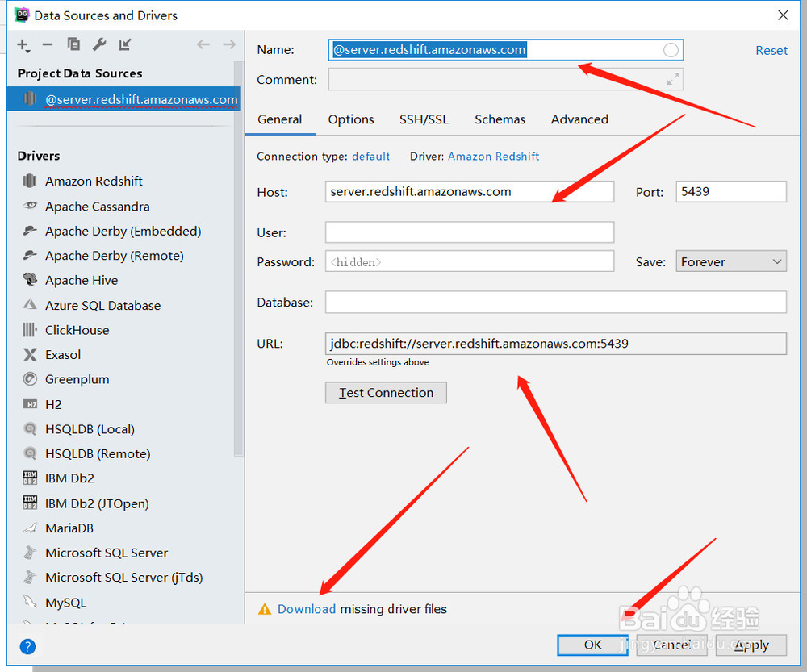Click the Apply button
This screenshot has height=672, width=807.
tap(751, 645)
